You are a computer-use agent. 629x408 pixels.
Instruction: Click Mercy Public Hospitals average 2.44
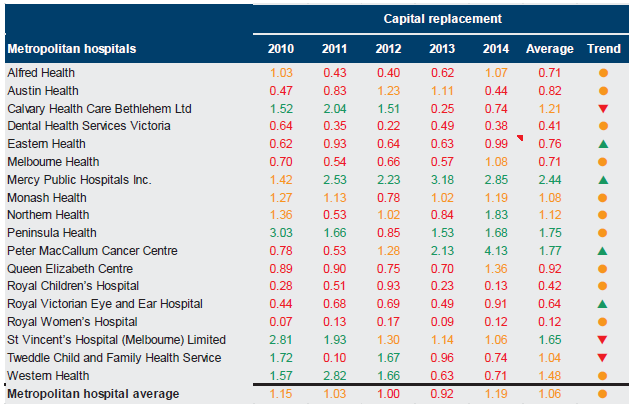[550, 180]
